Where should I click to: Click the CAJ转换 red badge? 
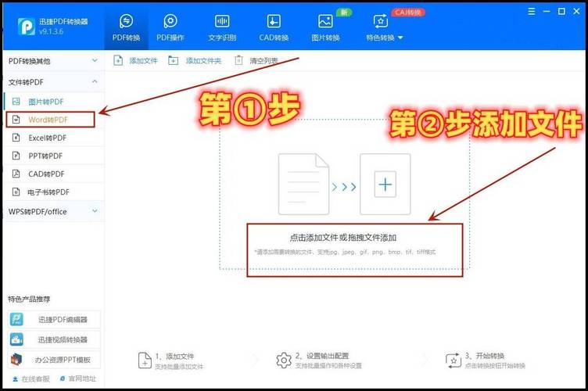(x=408, y=13)
